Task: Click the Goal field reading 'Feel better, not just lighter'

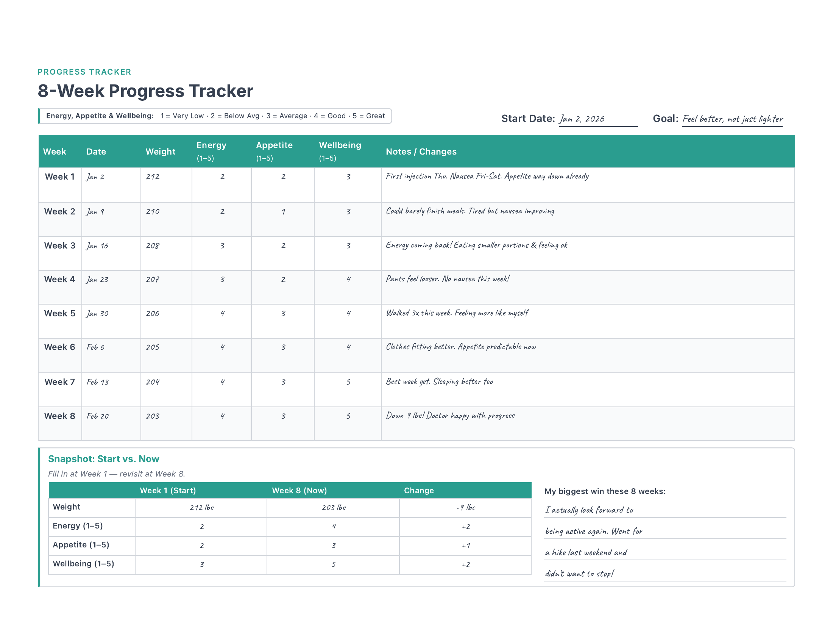Action: [x=732, y=119]
